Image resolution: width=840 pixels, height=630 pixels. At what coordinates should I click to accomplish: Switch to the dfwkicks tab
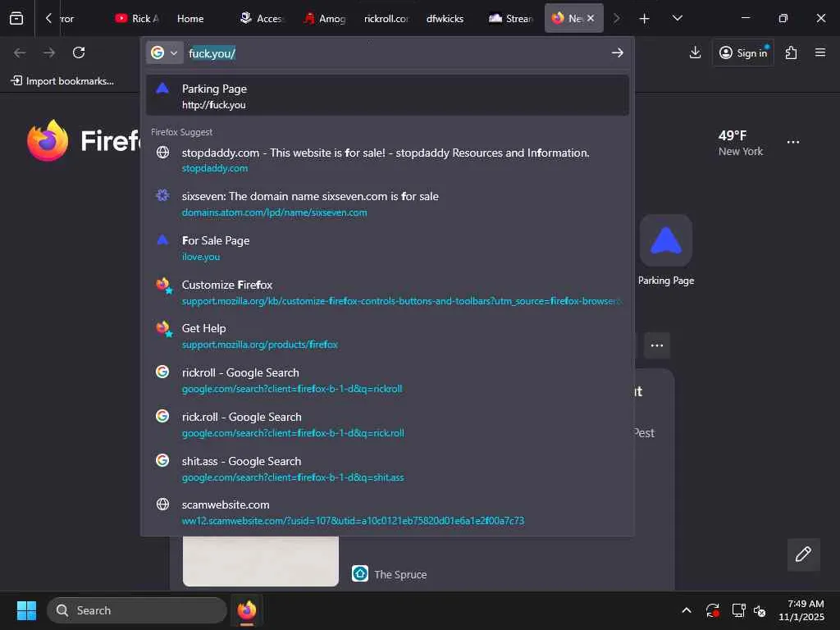pyautogui.click(x=445, y=18)
